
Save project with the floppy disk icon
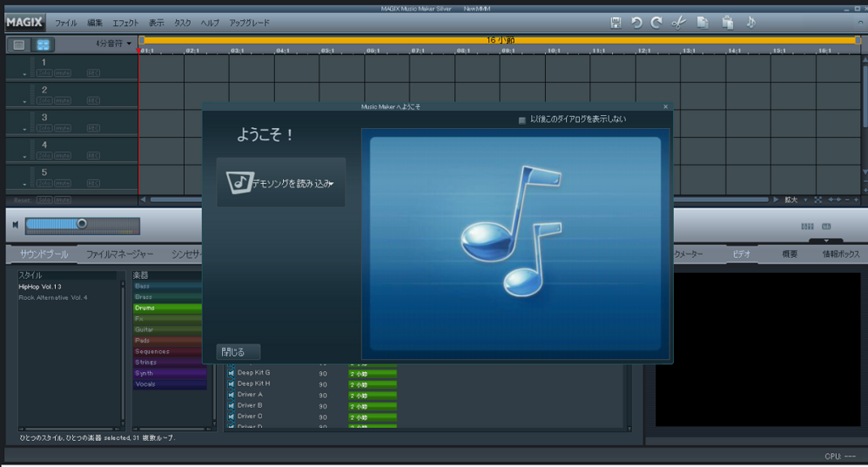[615, 23]
